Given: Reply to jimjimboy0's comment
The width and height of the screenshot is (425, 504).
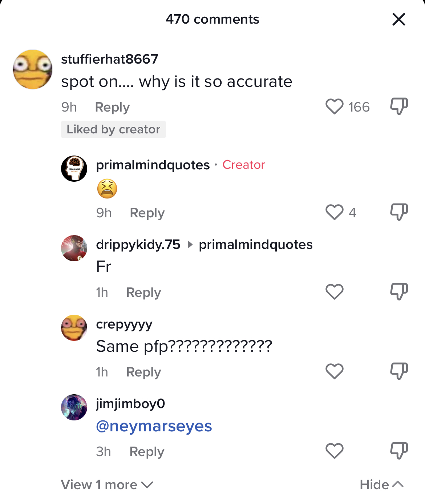Looking at the screenshot, I should pyautogui.click(x=147, y=452).
